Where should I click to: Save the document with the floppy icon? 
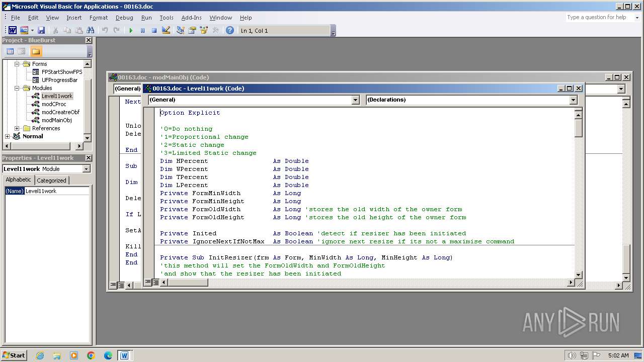(41, 31)
